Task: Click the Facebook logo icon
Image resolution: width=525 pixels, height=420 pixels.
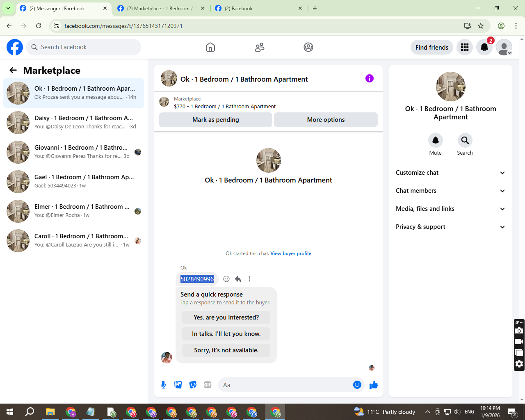Action: 15,47
